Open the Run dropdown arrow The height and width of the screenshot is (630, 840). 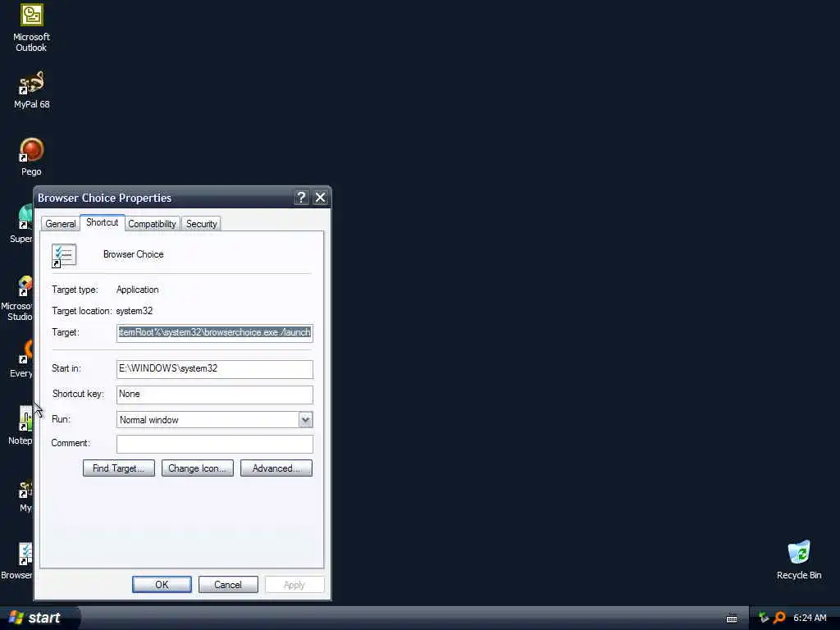pos(305,419)
